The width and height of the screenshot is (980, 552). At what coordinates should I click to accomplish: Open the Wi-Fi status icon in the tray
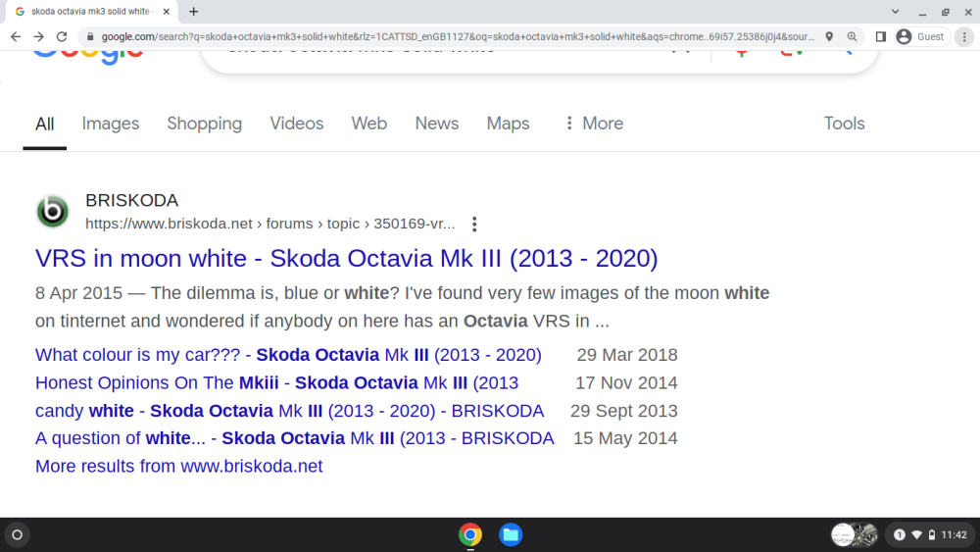point(917,535)
